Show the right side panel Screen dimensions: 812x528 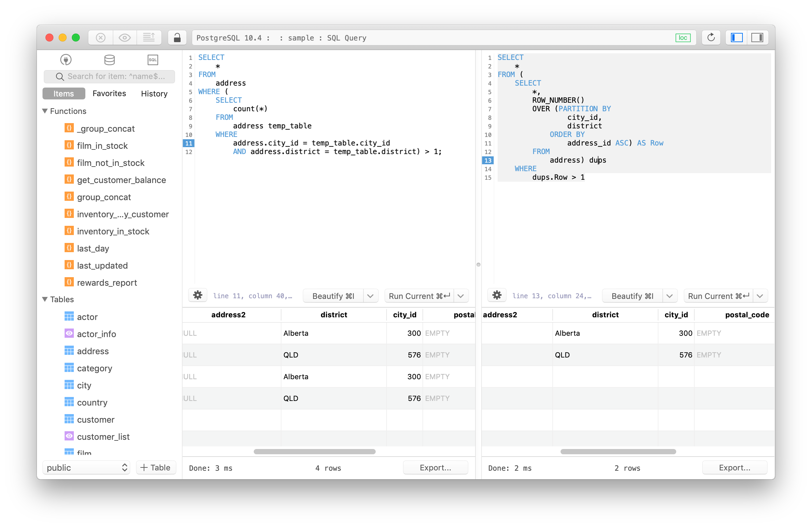point(757,38)
